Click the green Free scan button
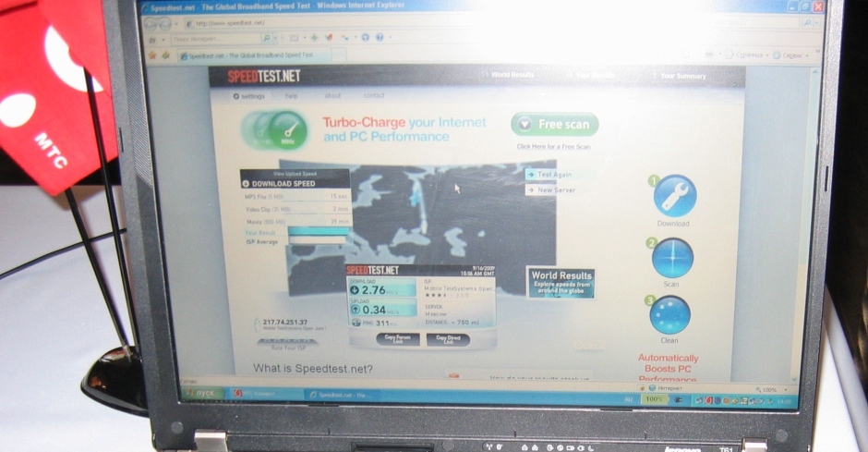Screen dimensions: 868x452 [x=555, y=125]
